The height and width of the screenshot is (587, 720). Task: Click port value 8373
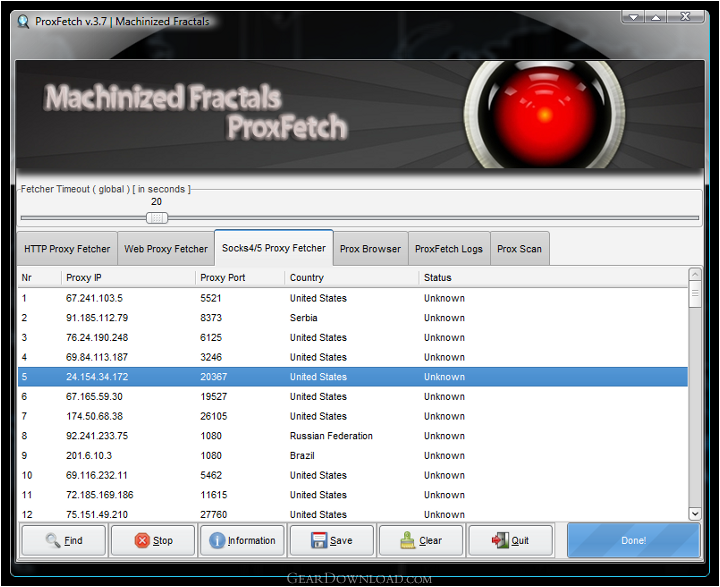tap(211, 318)
